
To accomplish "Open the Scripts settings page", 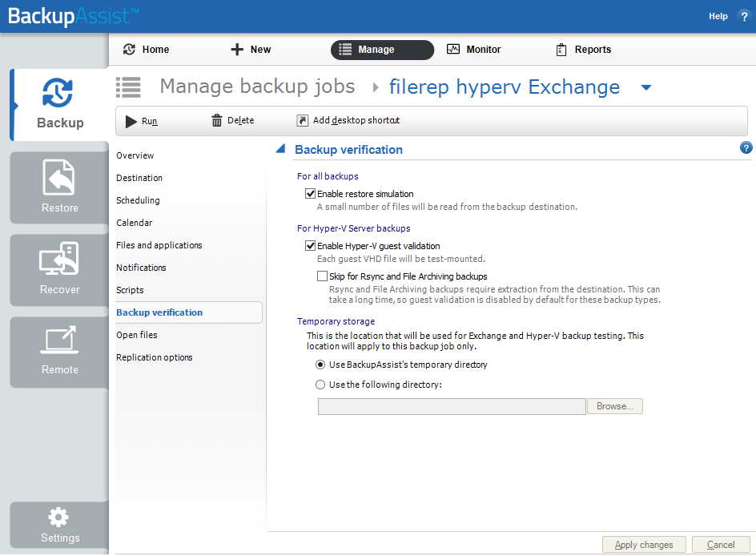I will point(130,290).
